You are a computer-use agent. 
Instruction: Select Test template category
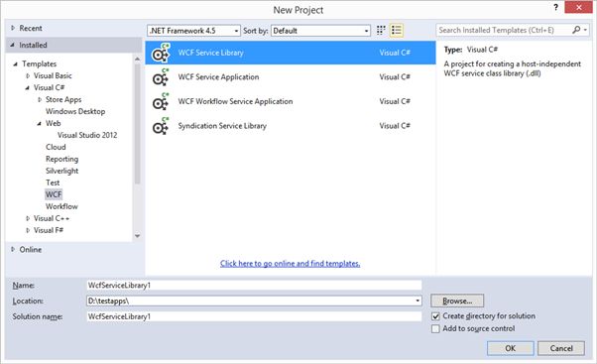[x=53, y=182]
